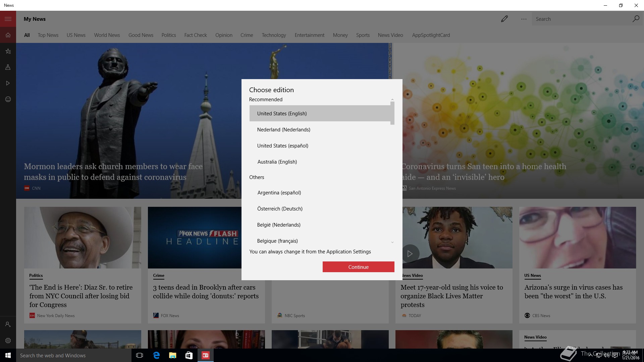
Task: Select the All tab
Action: (x=27, y=35)
